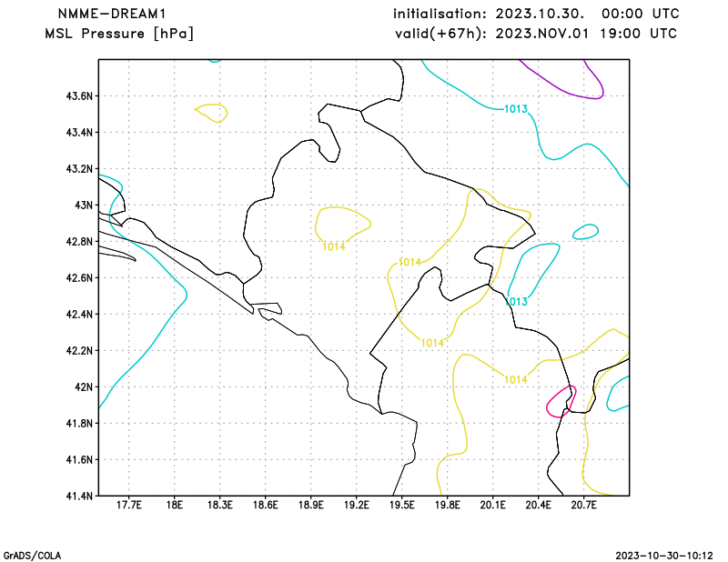Click the 2023-10-30-10:12 timestamp
The height and width of the screenshot is (562, 728).
[x=664, y=556]
